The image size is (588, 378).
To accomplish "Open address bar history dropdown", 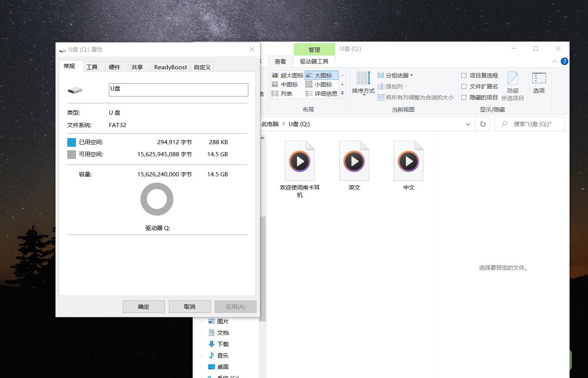I will (x=468, y=124).
